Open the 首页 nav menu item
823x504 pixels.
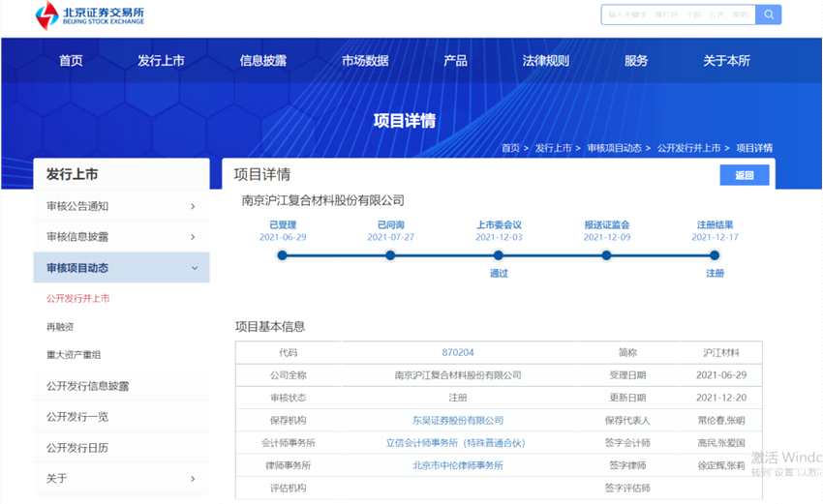click(71, 61)
